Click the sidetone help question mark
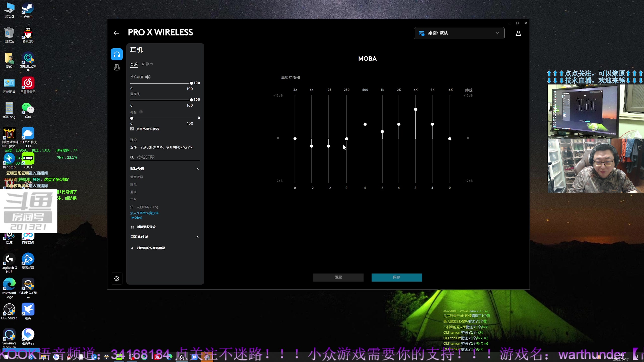 point(141,112)
